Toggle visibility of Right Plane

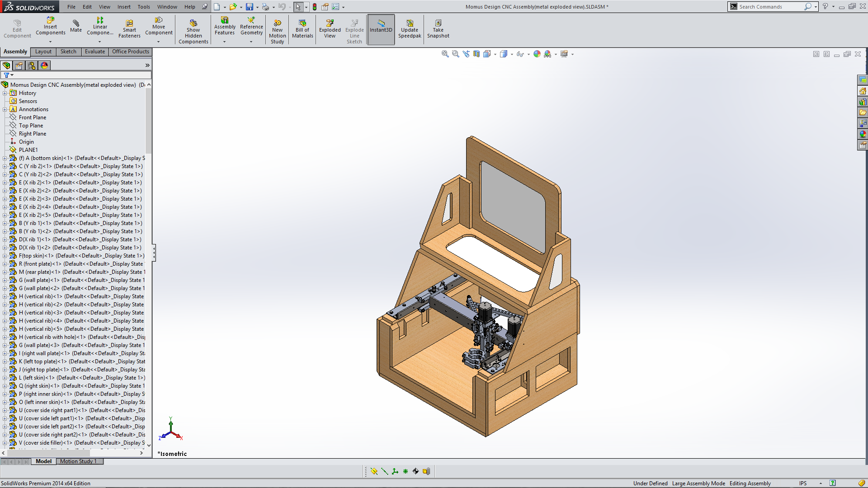32,133
